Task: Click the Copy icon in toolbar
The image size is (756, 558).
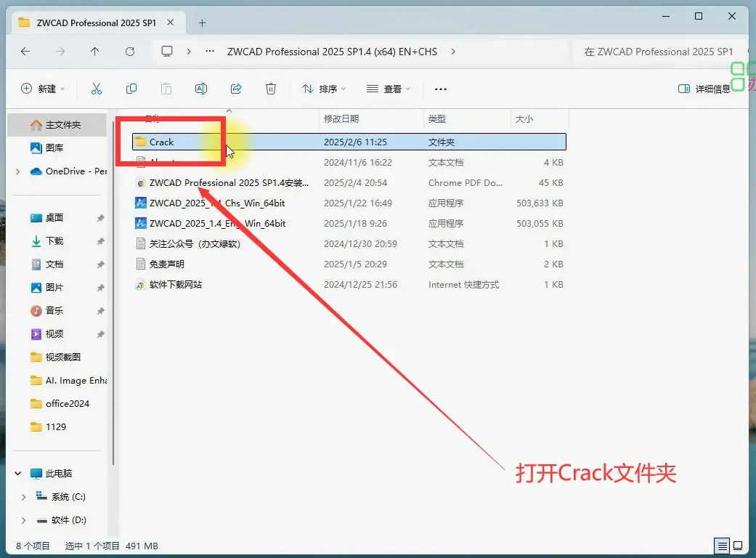Action: (x=131, y=89)
